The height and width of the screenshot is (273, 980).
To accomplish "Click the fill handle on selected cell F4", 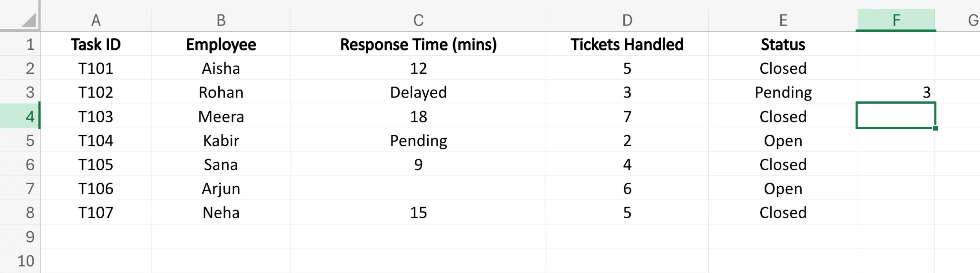I will pyautogui.click(x=935, y=128).
